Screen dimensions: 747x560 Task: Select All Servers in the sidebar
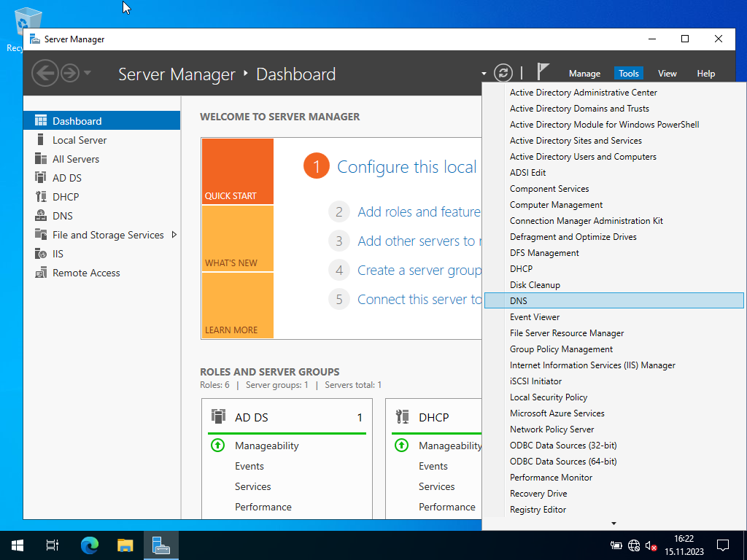[102, 158]
